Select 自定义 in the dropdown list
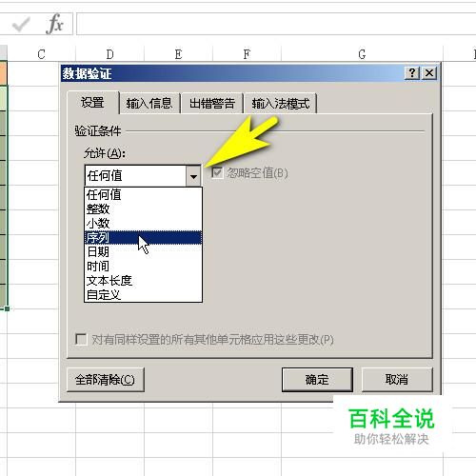 [x=143, y=294]
